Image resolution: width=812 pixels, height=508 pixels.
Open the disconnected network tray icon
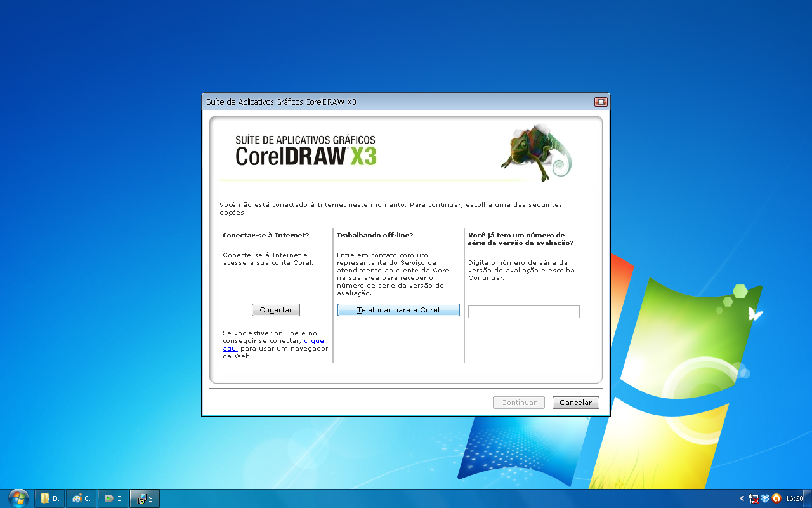(754, 498)
